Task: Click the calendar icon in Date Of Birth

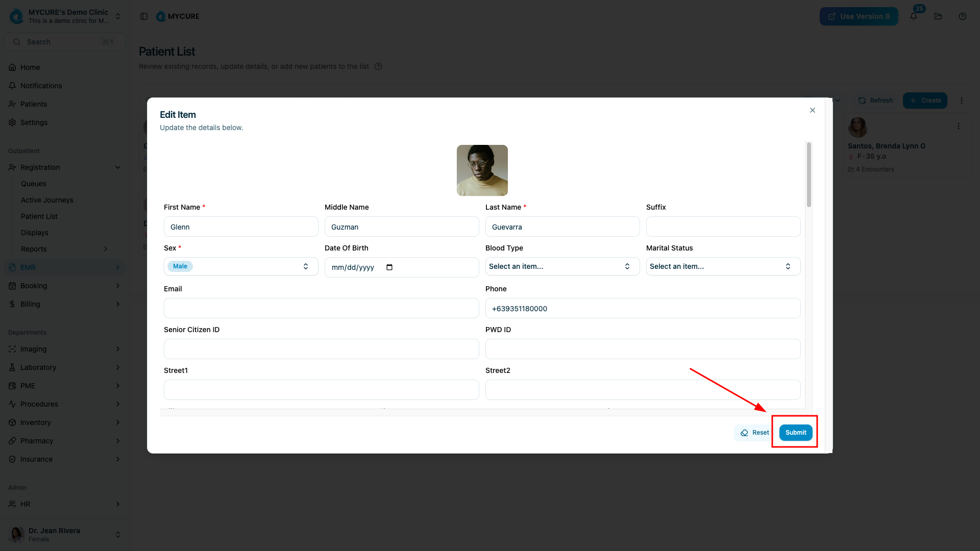Action: [389, 267]
